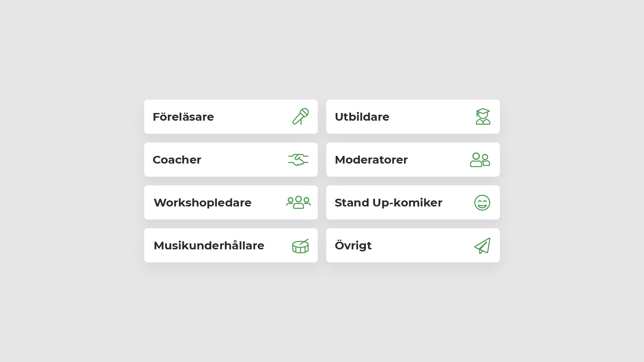
Task: Click the graduate icon on Utbildare
Action: (x=483, y=116)
